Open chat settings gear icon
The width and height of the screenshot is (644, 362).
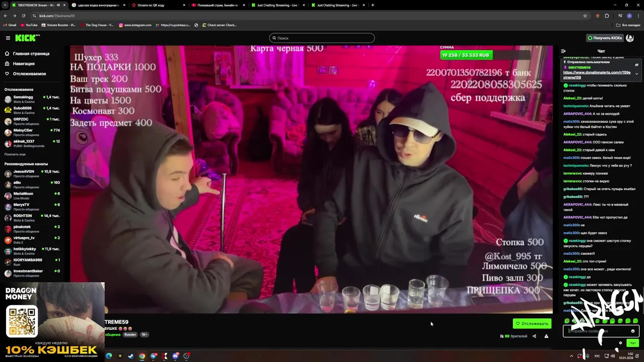click(x=620, y=343)
